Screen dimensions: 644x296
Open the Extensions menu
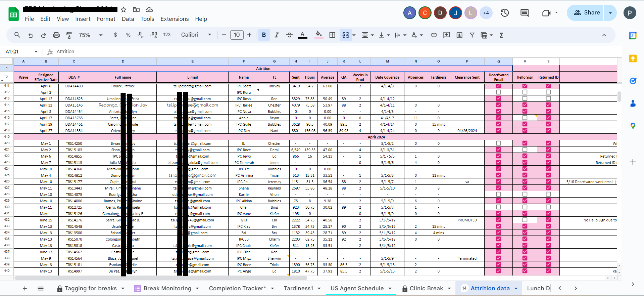(x=175, y=19)
